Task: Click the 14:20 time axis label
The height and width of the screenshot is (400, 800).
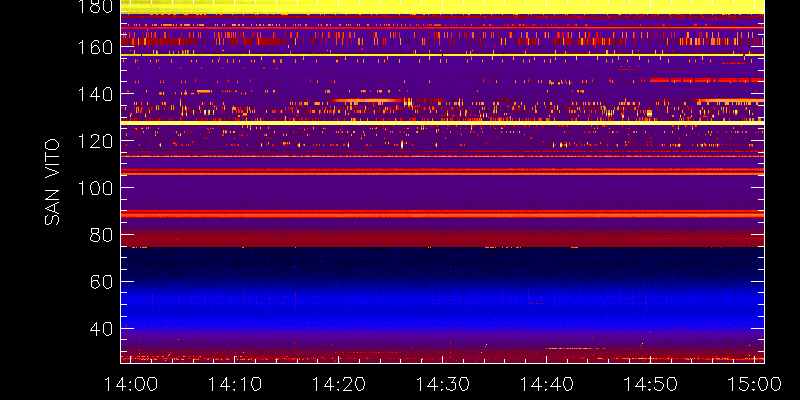Action: (338, 384)
